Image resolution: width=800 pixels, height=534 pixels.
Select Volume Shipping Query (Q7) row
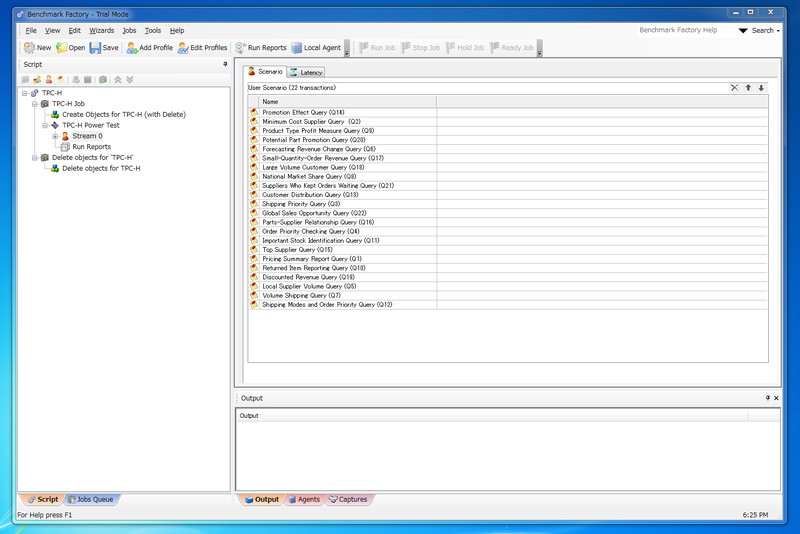[508, 295]
